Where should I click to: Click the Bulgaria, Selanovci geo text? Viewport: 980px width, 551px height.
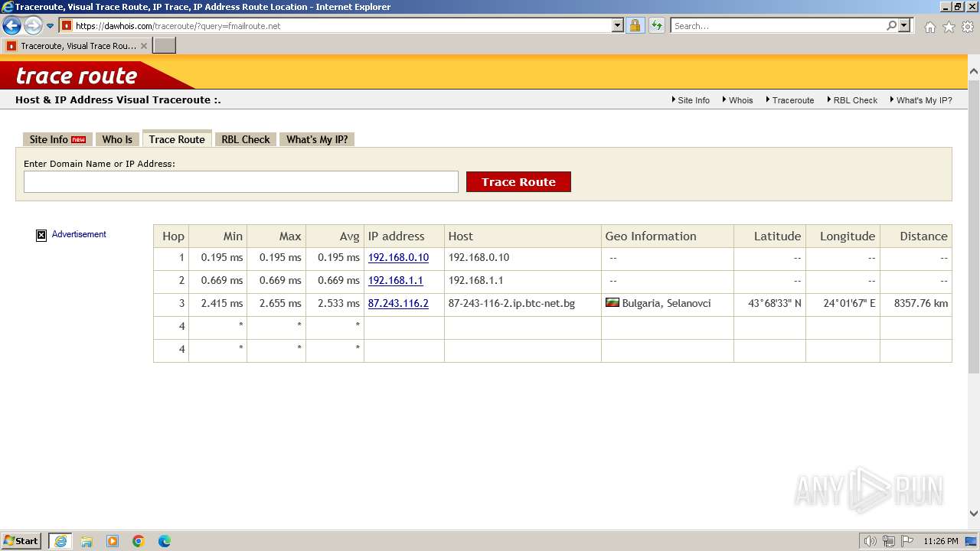666,303
